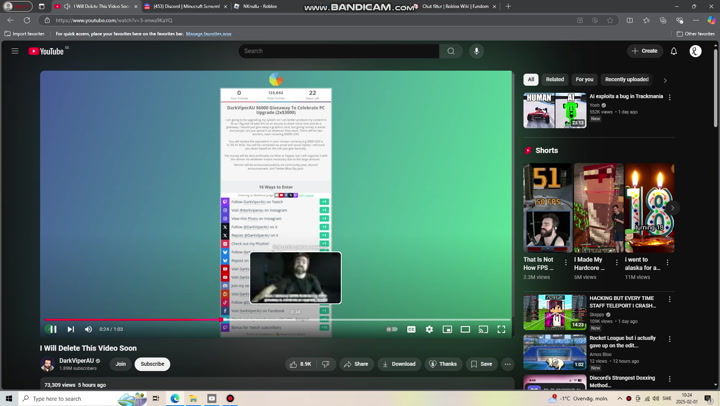720x406 pixels.
Task: Open File Explorer from taskbar
Action: (x=193, y=399)
